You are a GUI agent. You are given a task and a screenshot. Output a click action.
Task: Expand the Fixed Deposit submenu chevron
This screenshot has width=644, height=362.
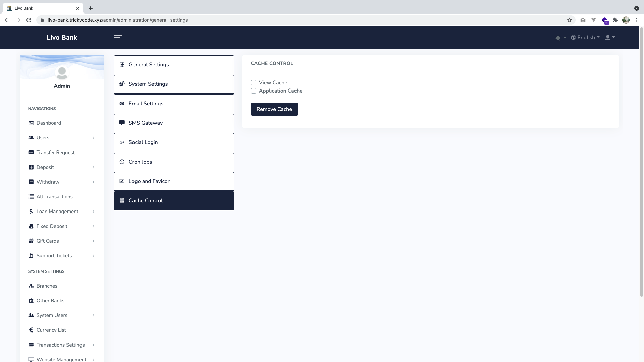click(x=93, y=226)
